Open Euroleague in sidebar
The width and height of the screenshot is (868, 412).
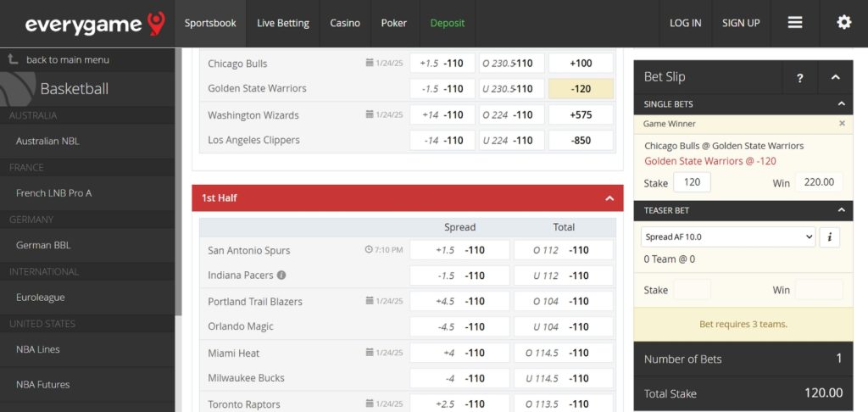click(x=87, y=298)
